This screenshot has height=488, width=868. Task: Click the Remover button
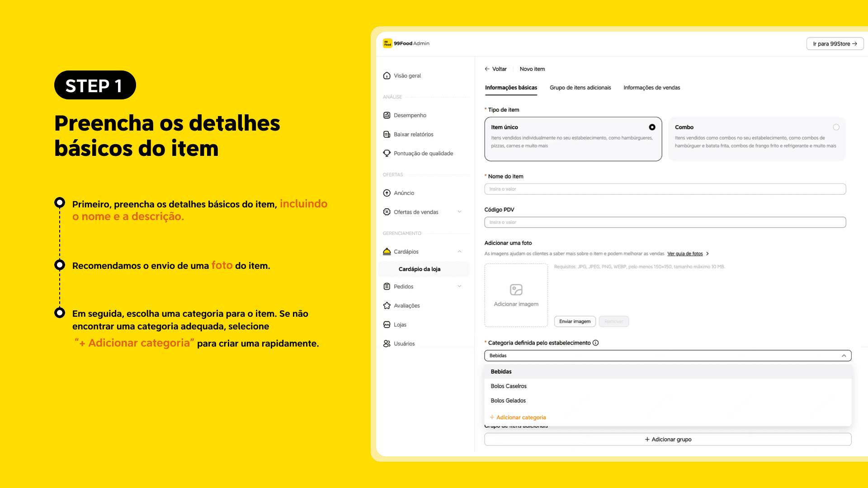tap(613, 321)
